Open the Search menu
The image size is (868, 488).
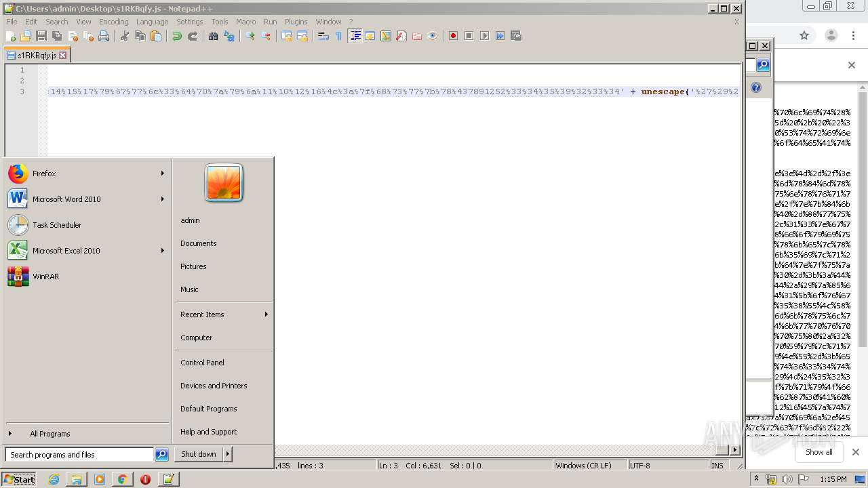[x=57, y=22]
